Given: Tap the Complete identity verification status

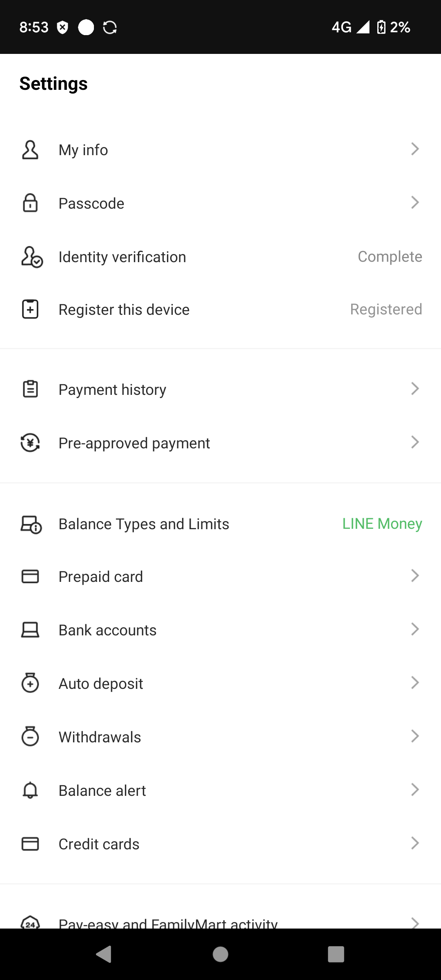Looking at the screenshot, I should (390, 257).
